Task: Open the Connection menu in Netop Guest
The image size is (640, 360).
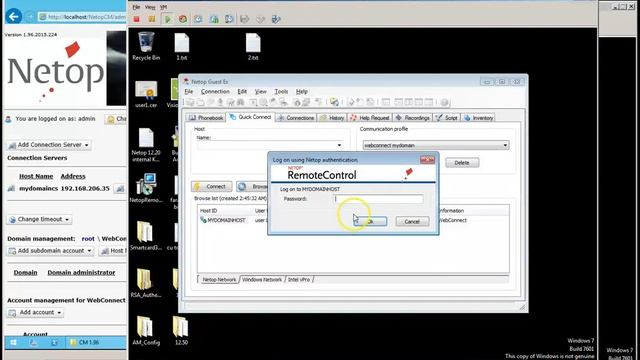Action: (x=215, y=91)
